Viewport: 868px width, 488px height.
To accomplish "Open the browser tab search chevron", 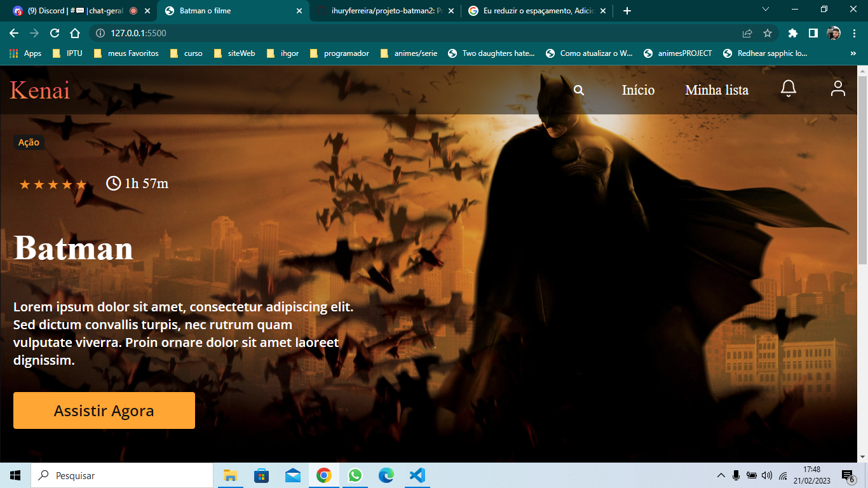I will [764, 10].
